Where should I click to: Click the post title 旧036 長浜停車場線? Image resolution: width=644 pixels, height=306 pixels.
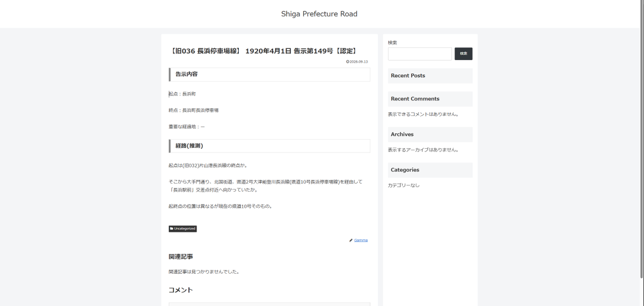(x=264, y=51)
